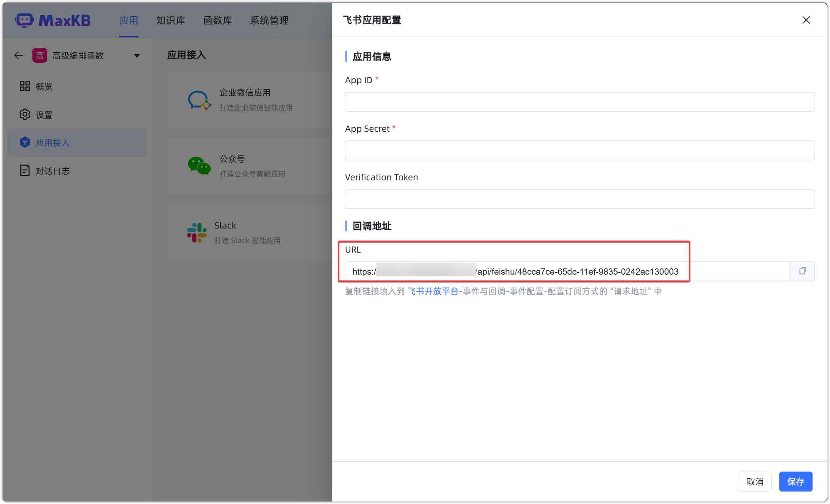Click the Slack integration icon
The image size is (830, 504).
pos(197,232)
